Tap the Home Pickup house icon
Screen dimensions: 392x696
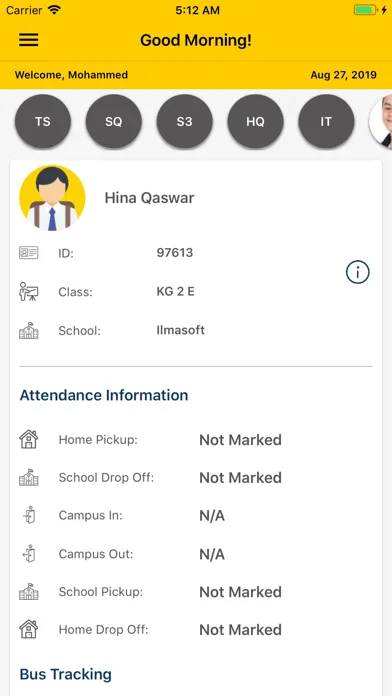(x=29, y=439)
